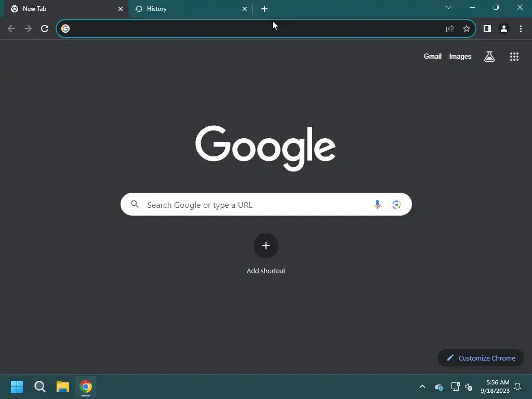
Task: Open Windows Start menu
Action: tap(17, 387)
